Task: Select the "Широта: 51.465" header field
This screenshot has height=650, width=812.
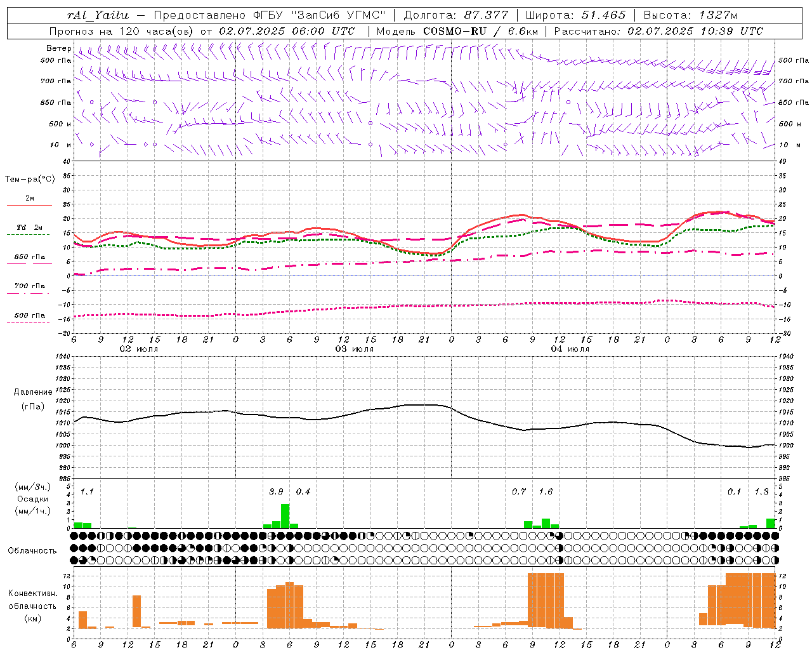Action: coord(576,15)
